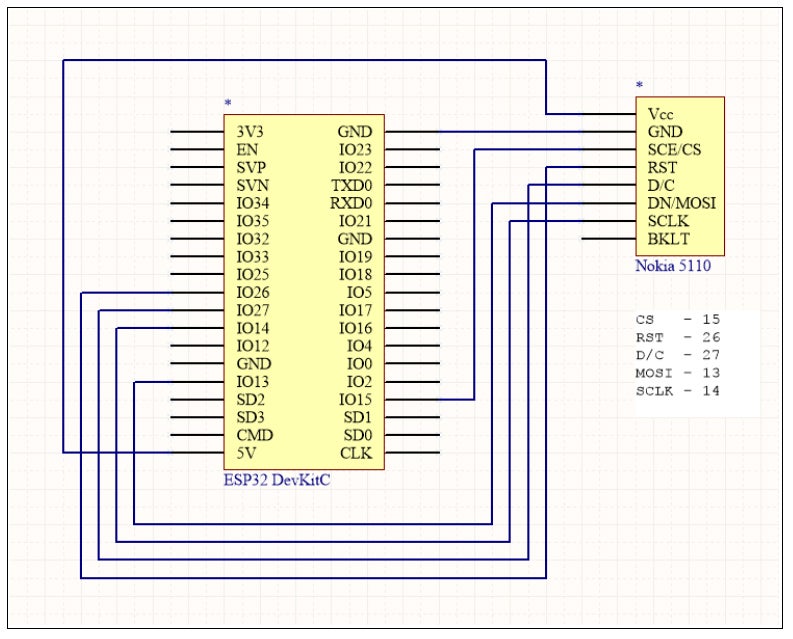
Task: Click the IO2 pin label
Action: tap(360, 382)
